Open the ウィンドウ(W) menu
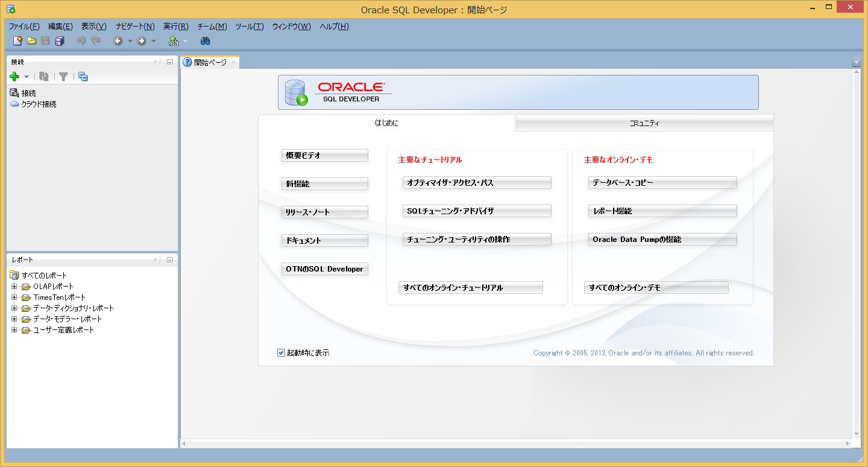The height and width of the screenshot is (467, 868). click(291, 27)
